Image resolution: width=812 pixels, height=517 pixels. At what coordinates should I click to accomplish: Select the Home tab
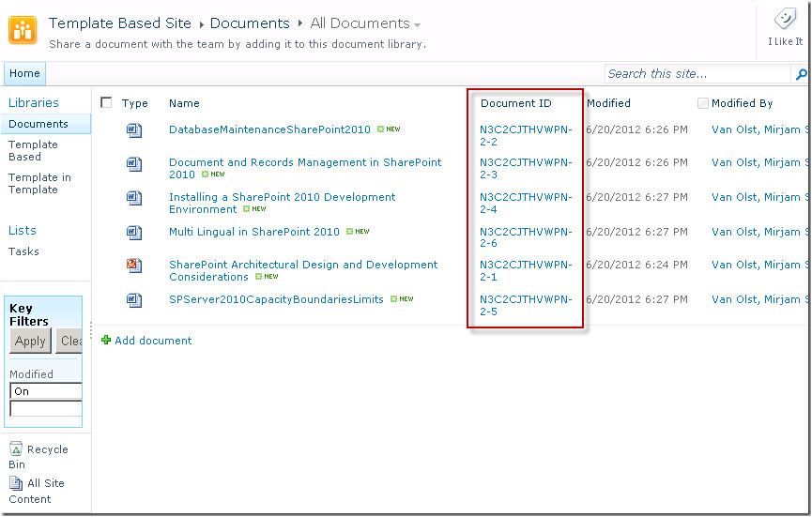[24, 73]
